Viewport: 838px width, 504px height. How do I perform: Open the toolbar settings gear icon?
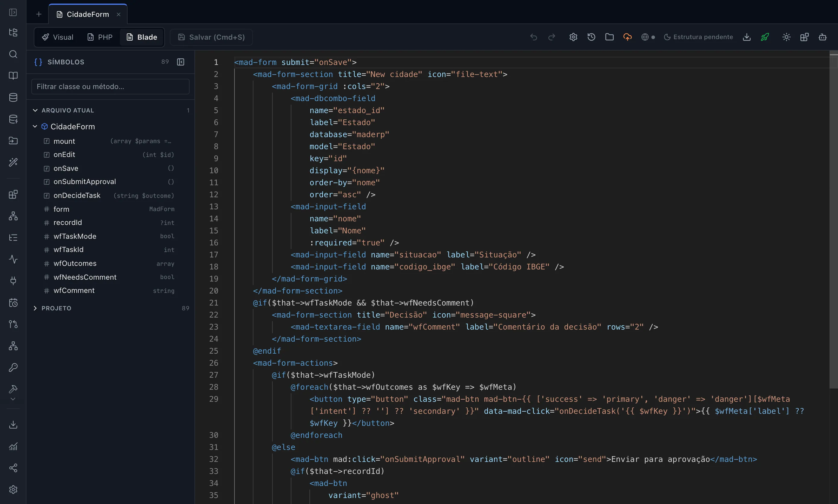[573, 37]
